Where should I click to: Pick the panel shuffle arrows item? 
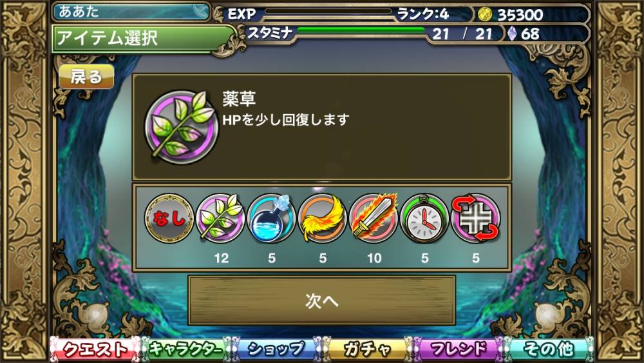point(475,219)
